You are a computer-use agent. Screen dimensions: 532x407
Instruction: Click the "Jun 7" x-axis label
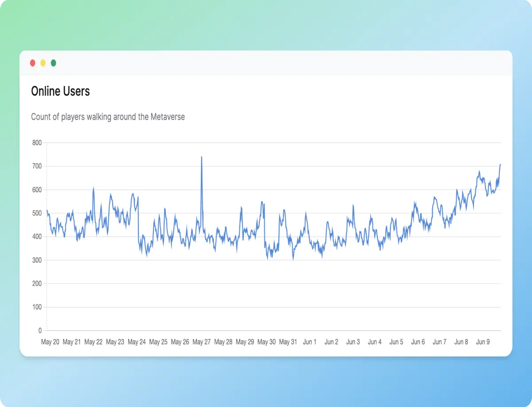click(440, 342)
